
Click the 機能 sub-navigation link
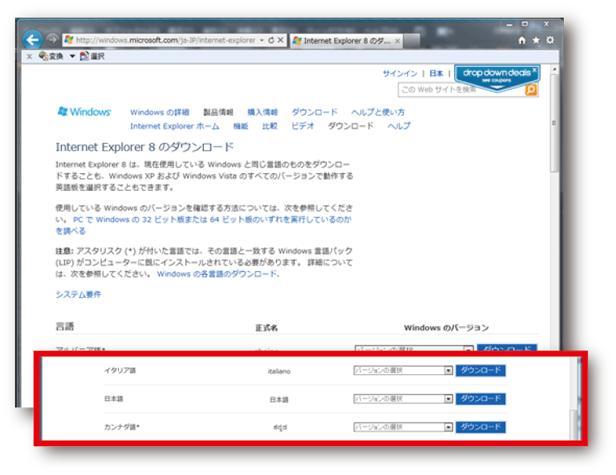240,126
